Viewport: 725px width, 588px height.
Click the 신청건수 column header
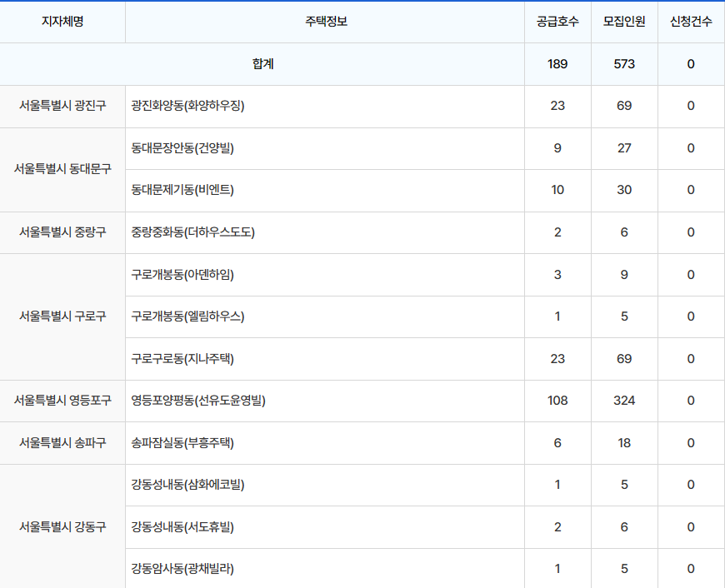[691, 22]
